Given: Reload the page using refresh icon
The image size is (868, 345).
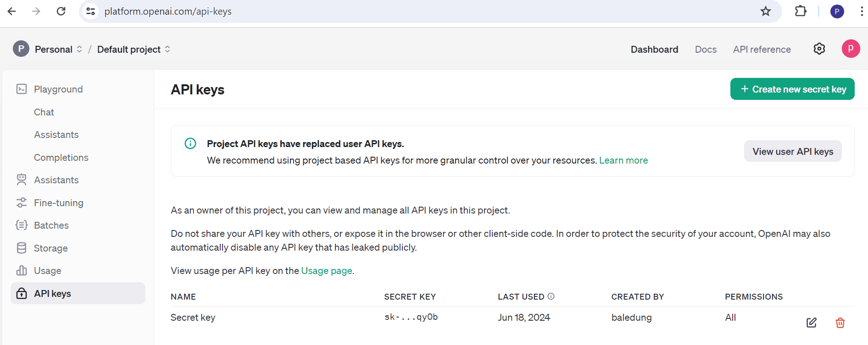Looking at the screenshot, I should tap(61, 11).
